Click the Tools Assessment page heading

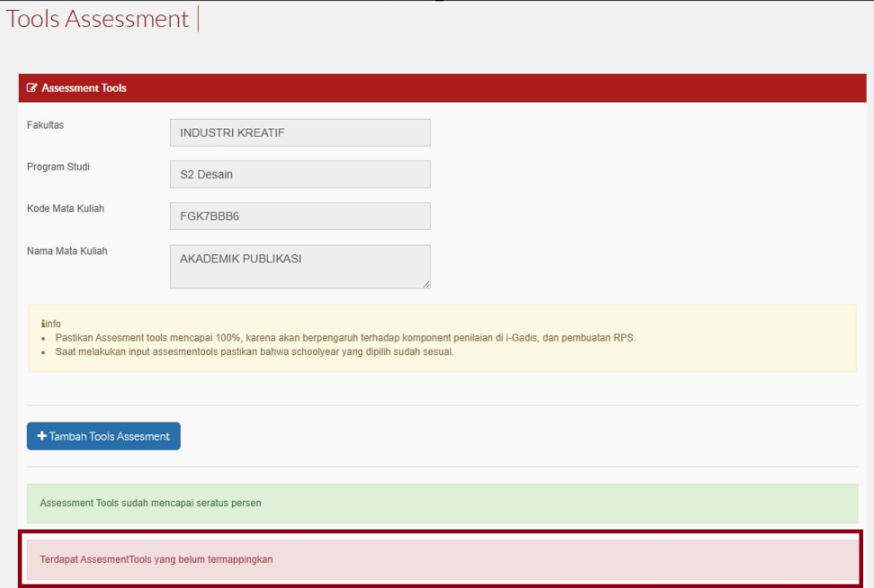(98, 19)
